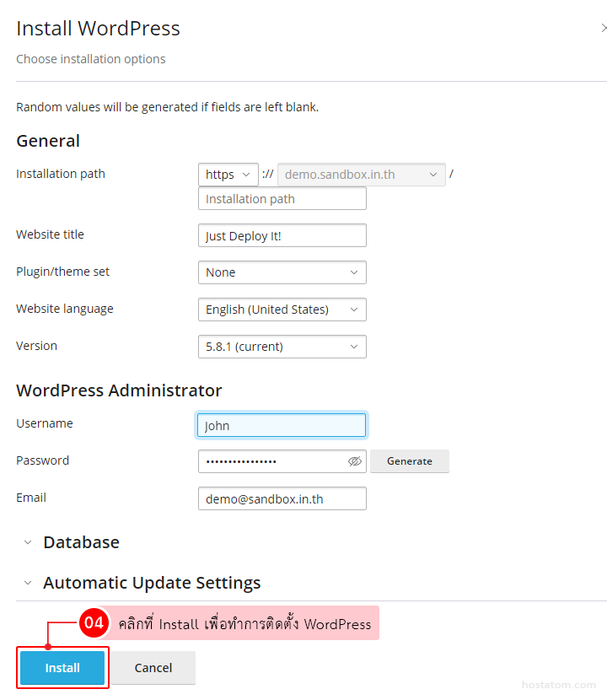Close the Install WordPress dialog
Viewport: 607px width, 700px height.
603,29
